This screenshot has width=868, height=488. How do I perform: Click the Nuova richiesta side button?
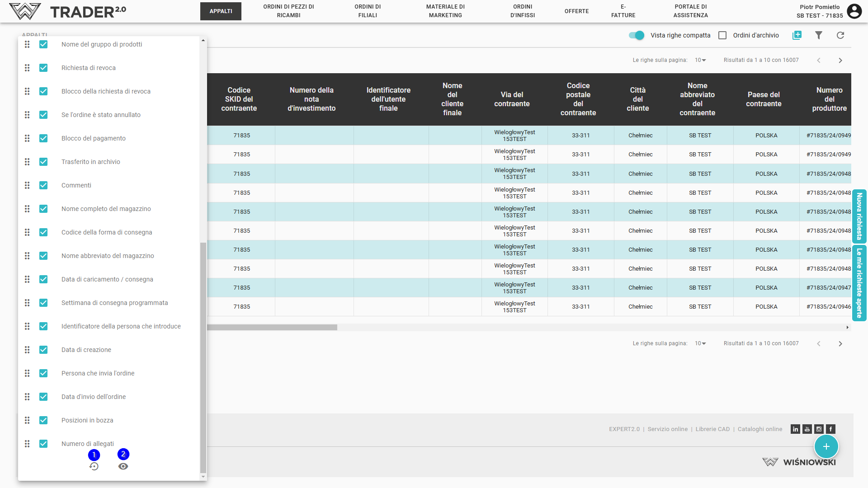(859, 216)
